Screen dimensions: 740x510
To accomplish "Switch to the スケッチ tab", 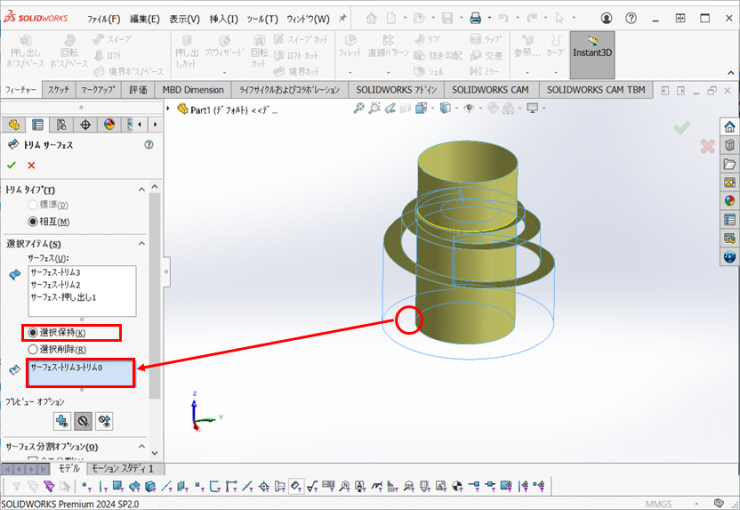I will [x=58, y=89].
